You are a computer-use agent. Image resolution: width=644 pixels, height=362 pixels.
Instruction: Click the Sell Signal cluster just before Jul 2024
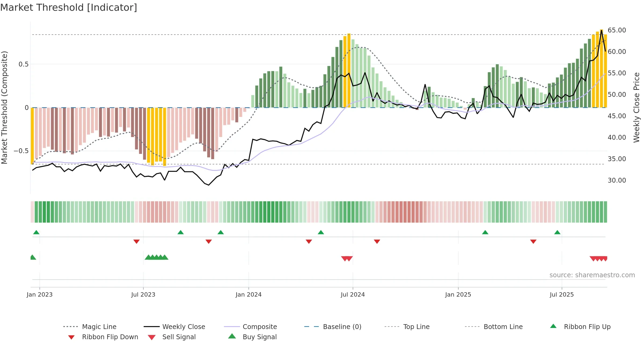(347, 259)
